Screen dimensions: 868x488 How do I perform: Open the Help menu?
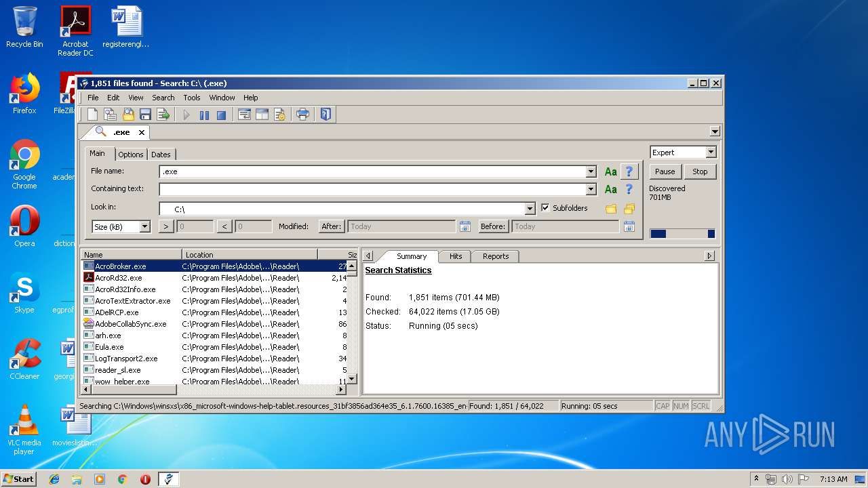coord(251,98)
